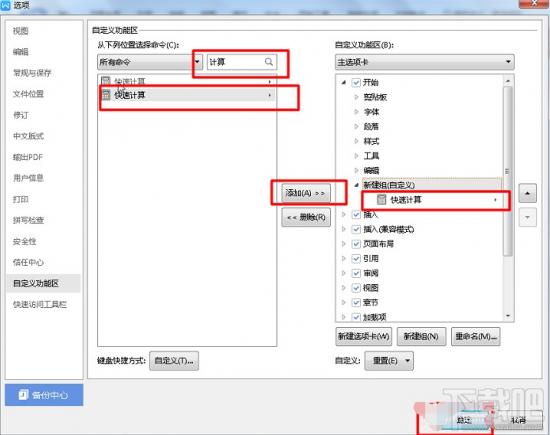Click the command search field containing 计算

pyautogui.click(x=242, y=62)
